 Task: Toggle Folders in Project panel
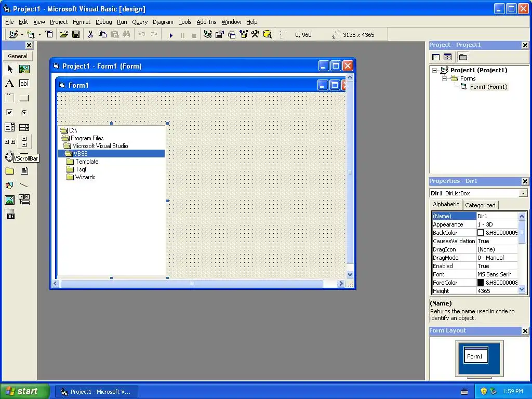(x=463, y=57)
